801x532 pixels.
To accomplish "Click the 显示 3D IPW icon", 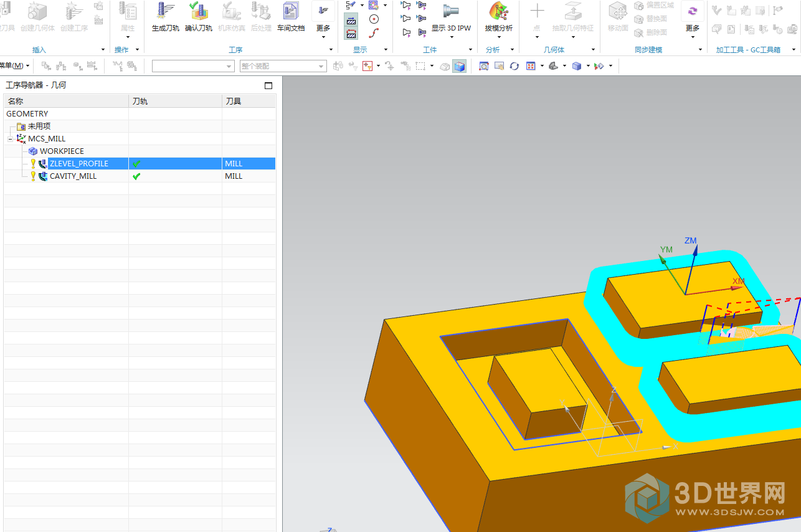I will [x=451, y=11].
